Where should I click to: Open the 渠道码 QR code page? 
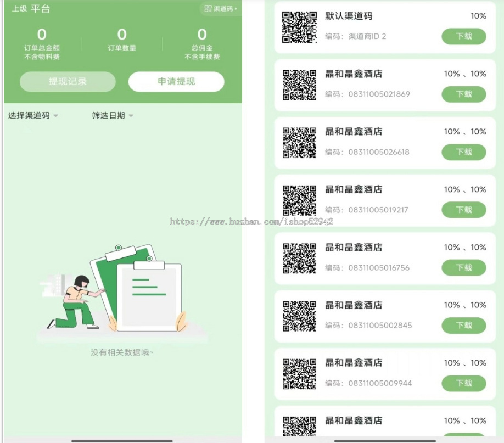tap(221, 9)
